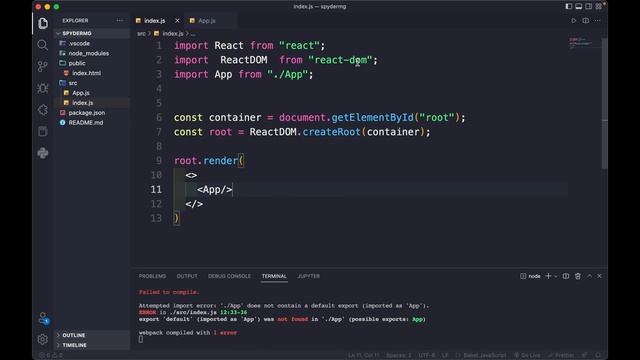Click the Prettier status bar item
This screenshot has height=360, width=640.
tap(561, 355)
